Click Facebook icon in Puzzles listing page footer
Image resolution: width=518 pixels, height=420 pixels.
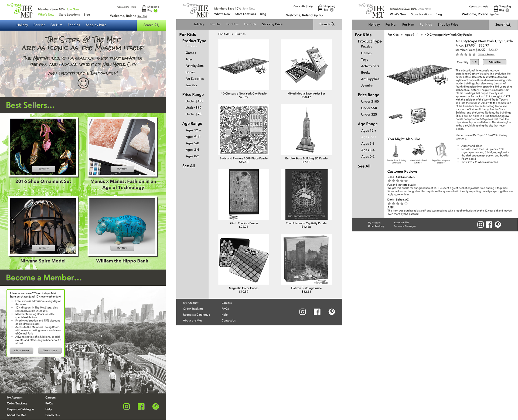coord(317,312)
